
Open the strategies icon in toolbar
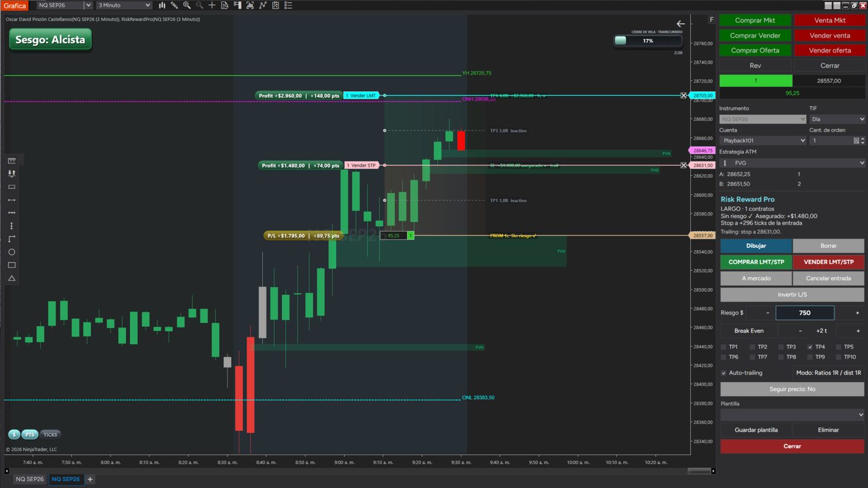coord(275,6)
